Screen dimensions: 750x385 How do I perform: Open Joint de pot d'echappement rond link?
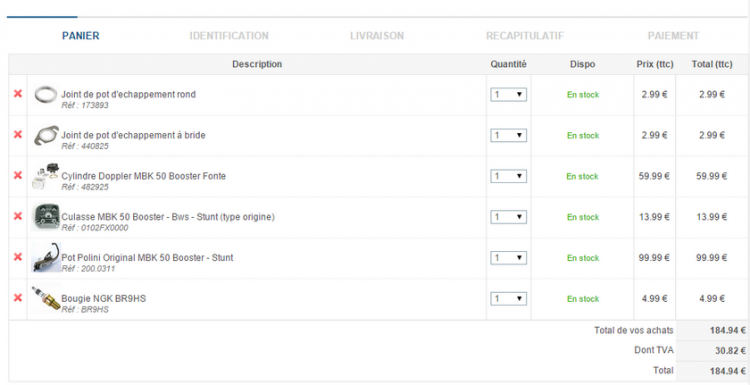click(x=129, y=94)
